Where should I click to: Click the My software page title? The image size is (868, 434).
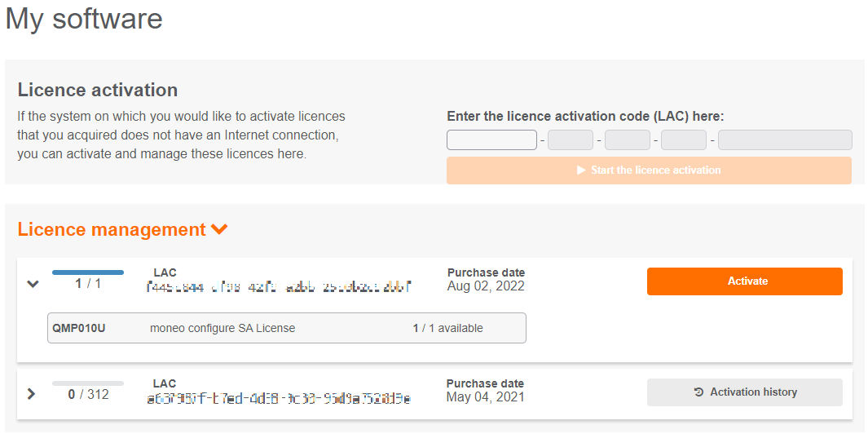[84, 19]
